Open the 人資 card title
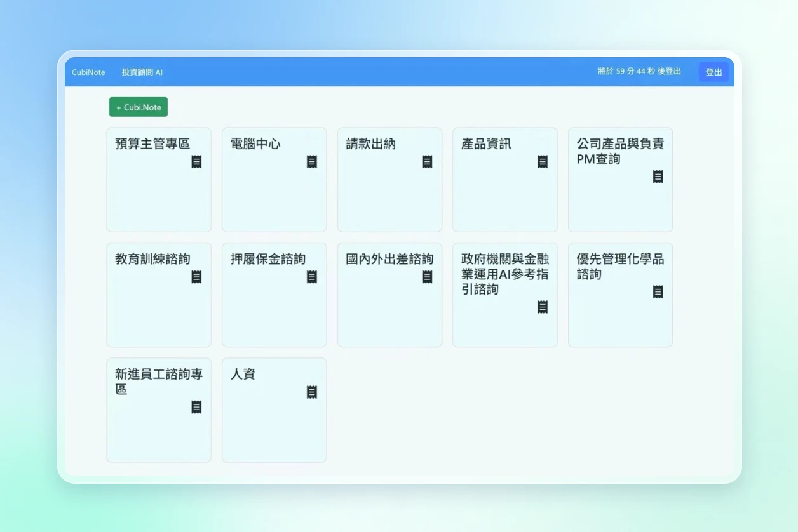Image resolution: width=798 pixels, height=532 pixels. [x=243, y=375]
